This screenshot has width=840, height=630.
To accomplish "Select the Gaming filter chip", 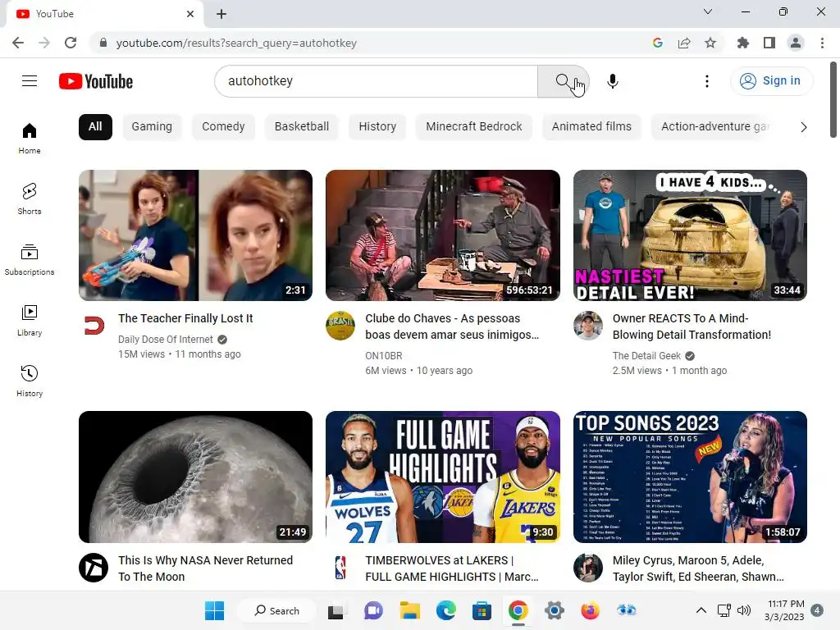I will (152, 127).
